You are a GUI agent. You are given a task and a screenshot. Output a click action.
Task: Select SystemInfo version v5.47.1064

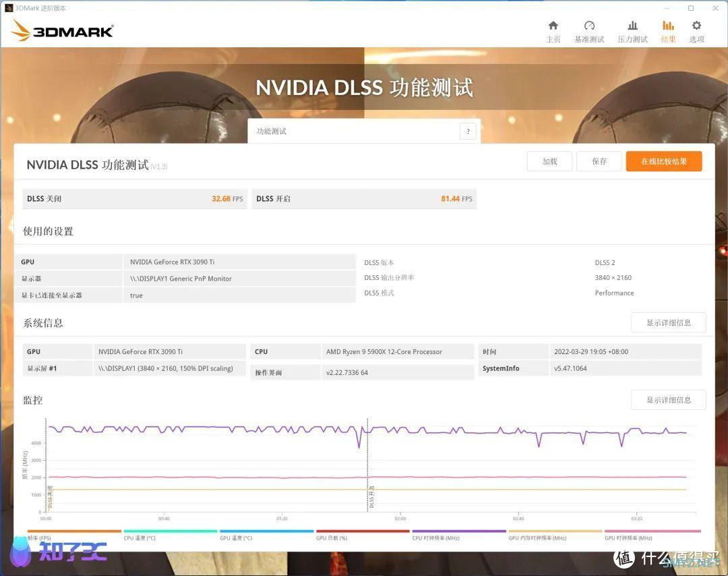[570, 368]
